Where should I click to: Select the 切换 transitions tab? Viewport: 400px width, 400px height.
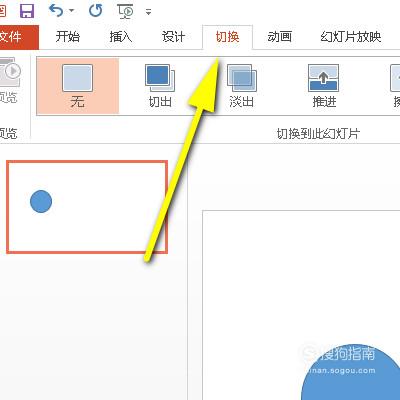tap(227, 37)
